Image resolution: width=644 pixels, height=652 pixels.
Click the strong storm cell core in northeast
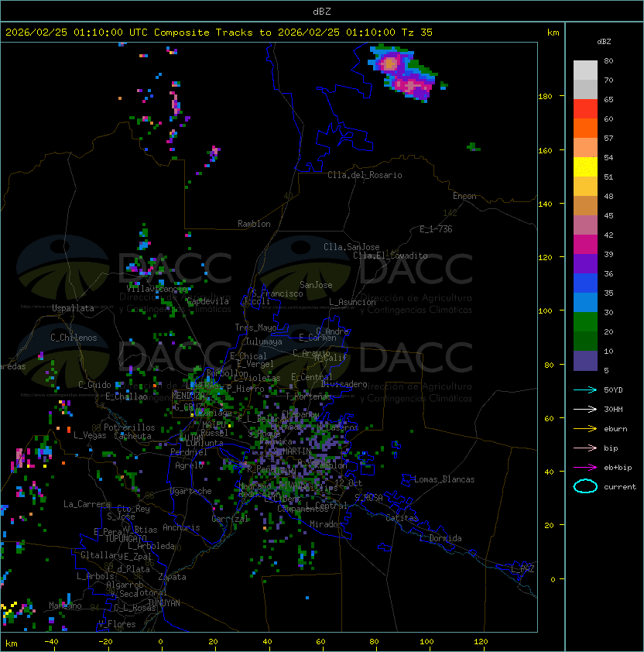[389, 64]
